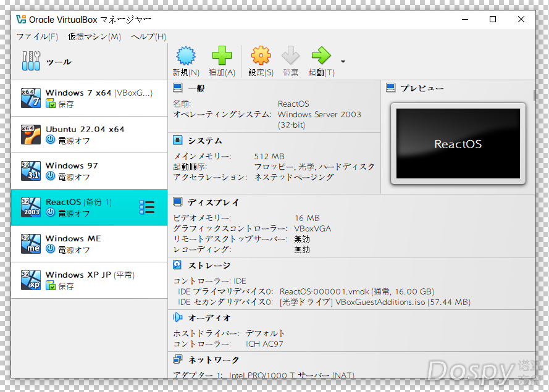Click the Preview section monitor icon
Viewport: 549px width, 392px height.
391,88
